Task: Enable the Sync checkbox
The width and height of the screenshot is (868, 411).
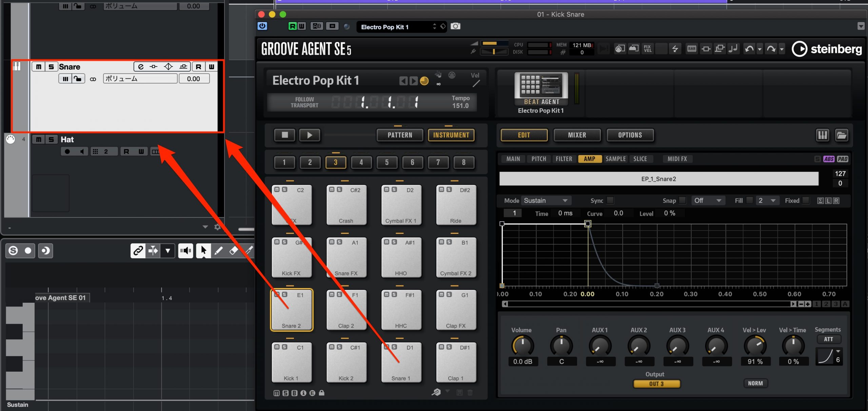Action: tap(610, 200)
